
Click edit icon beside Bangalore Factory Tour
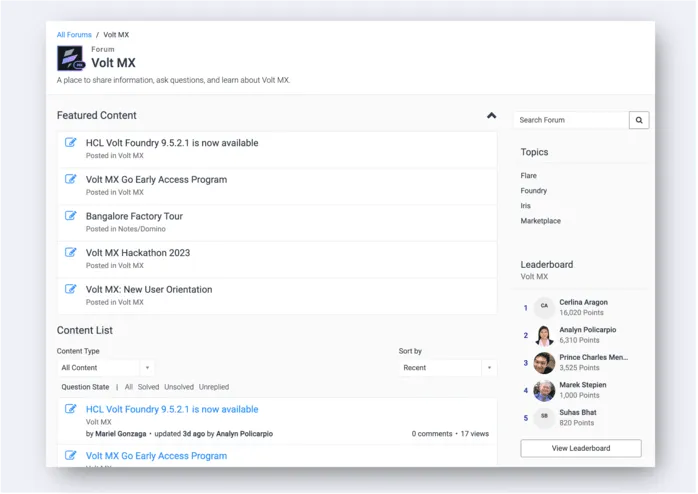(x=71, y=215)
